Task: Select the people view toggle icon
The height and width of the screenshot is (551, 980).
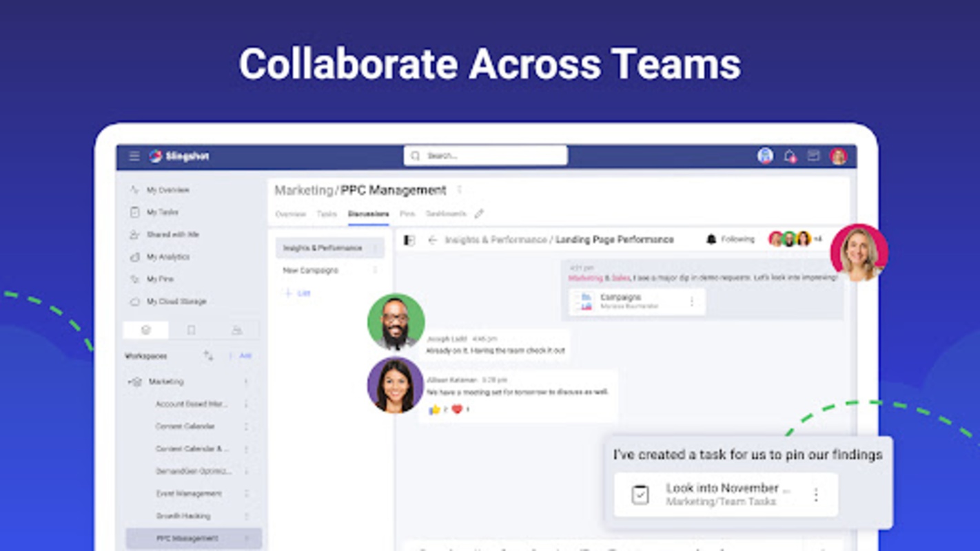Action: [236, 331]
